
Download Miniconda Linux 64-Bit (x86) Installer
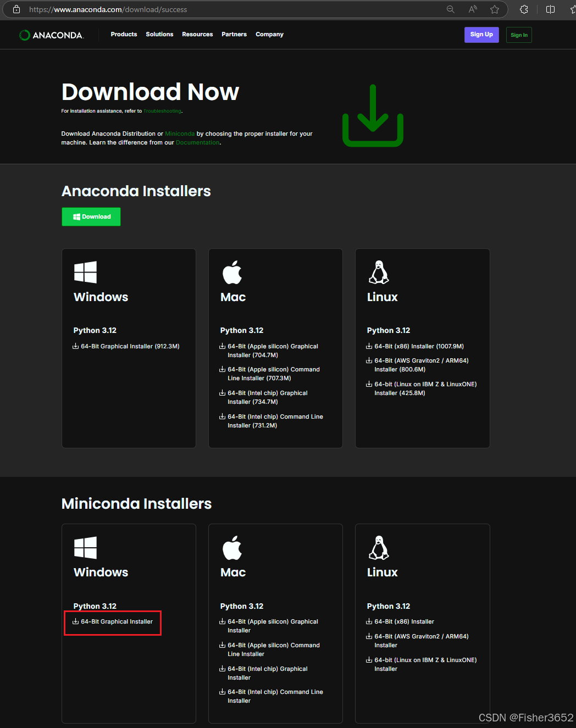pyautogui.click(x=400, y=621)
